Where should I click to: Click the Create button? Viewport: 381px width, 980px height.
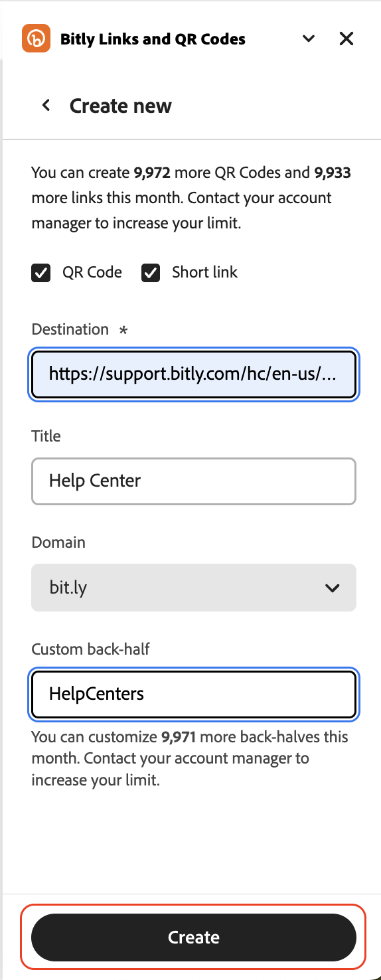(194, 938)
